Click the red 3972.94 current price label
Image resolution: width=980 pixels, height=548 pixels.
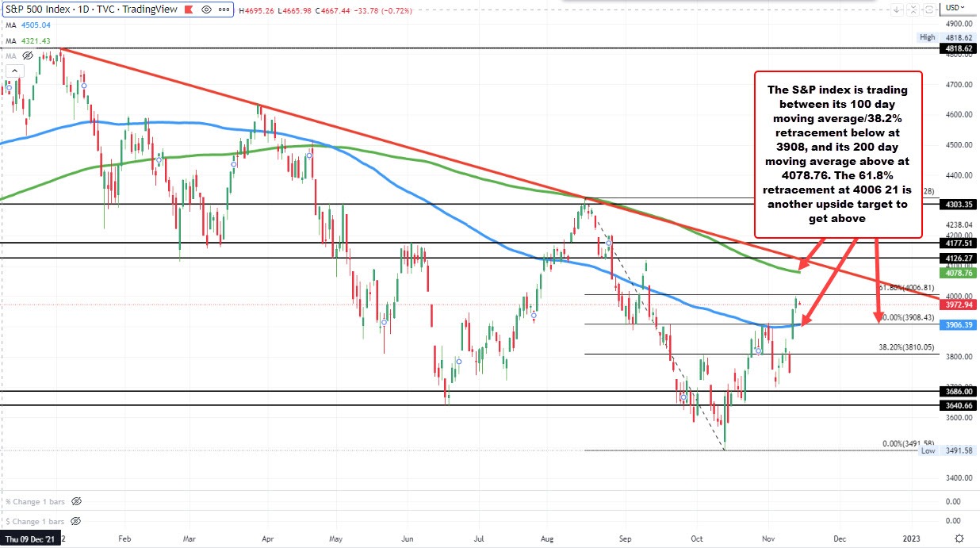(x=959, y=305)
